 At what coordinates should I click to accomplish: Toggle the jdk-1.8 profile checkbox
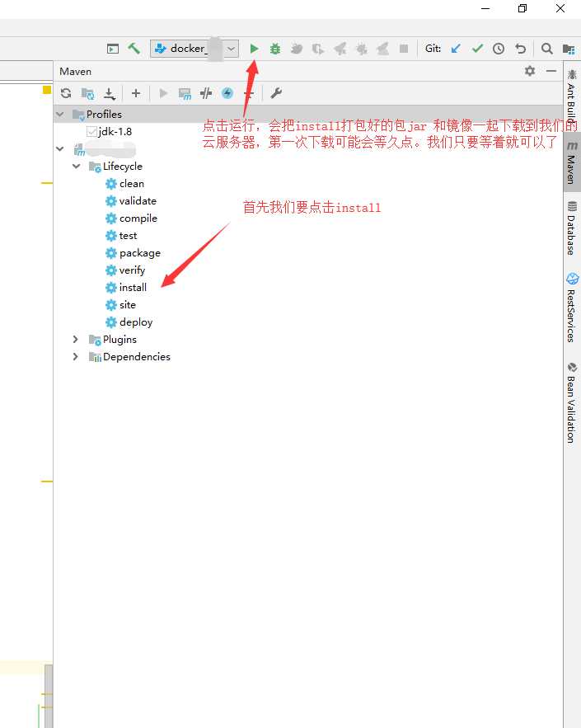[x=91, y=131]
